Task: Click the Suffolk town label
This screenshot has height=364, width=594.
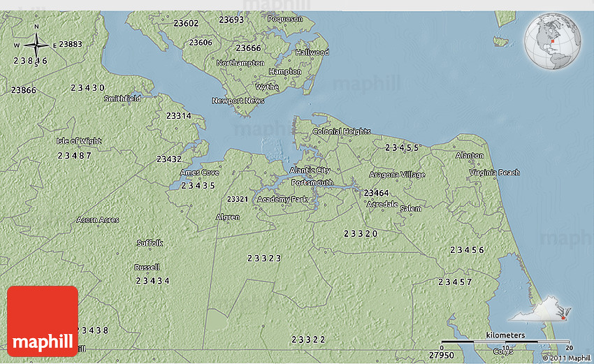Action: [x=150, y=243]
